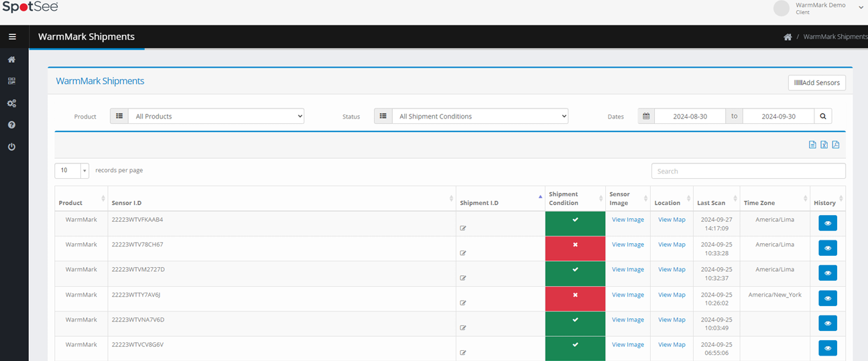
Task: Click the date range search magnifier button
Action: [x=823, y=117]
